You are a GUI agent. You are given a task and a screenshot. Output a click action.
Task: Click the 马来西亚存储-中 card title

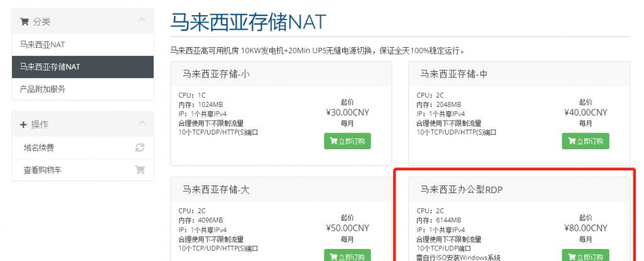(454, 74)
